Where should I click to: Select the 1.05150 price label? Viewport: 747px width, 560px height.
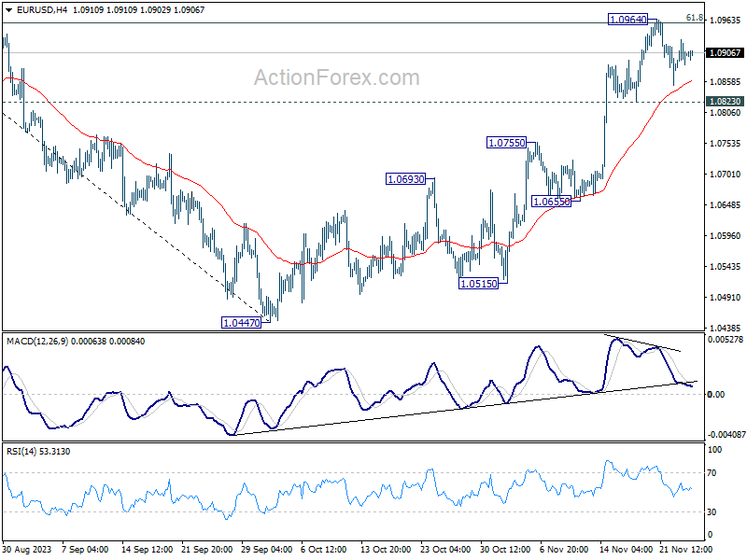pos(478,284)
